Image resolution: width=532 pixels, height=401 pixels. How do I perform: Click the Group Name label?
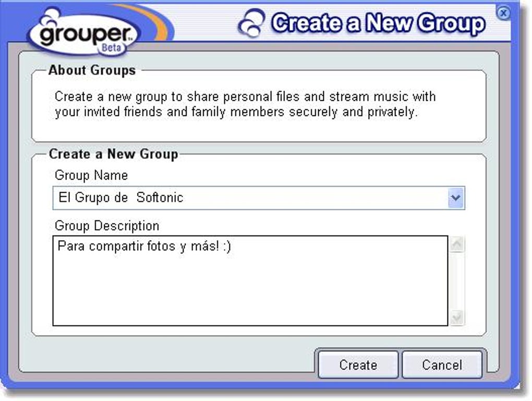tap(91, 175)
